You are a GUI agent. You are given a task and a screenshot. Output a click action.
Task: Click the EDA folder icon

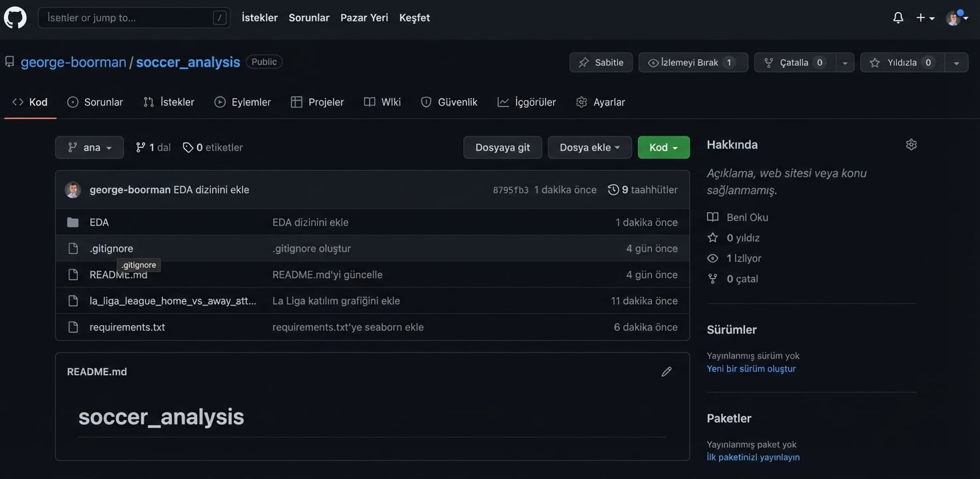[x=73, y=222]
